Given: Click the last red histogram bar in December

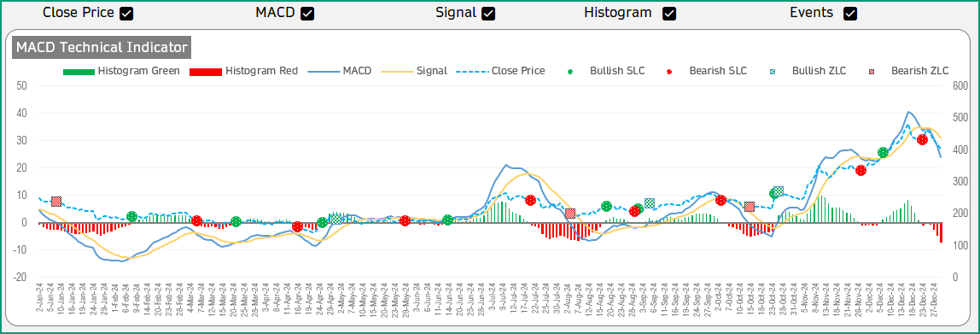Looking at the screenshot, I should coord(942,232).
